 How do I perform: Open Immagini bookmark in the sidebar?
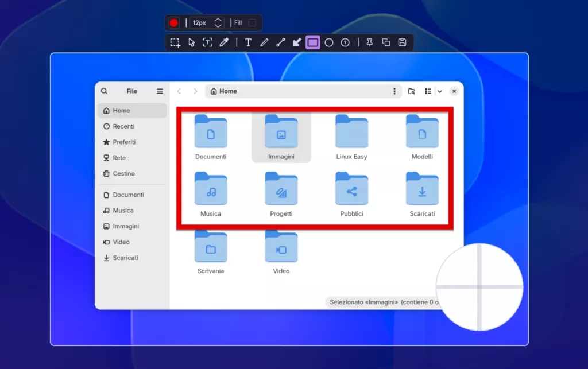pyautogui.click(x=132, y=226)
